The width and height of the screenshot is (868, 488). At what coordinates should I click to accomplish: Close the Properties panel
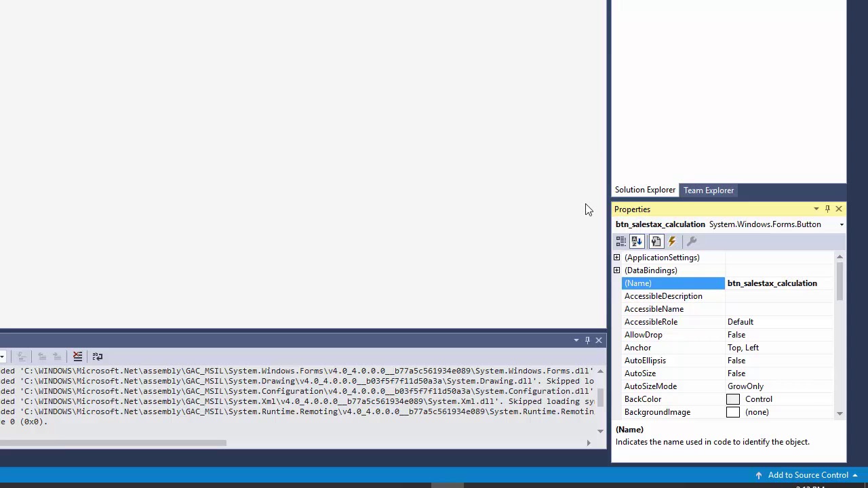tap(839, 209)
